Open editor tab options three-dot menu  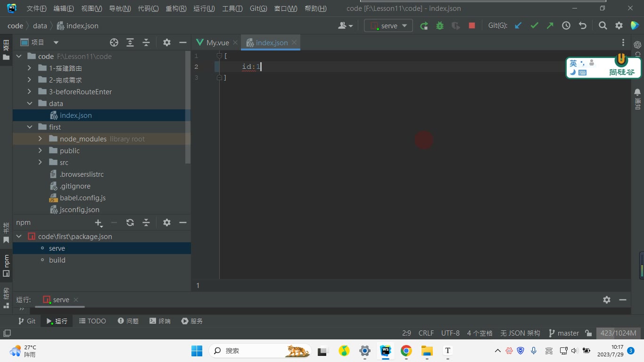click(x=623, y=42)
